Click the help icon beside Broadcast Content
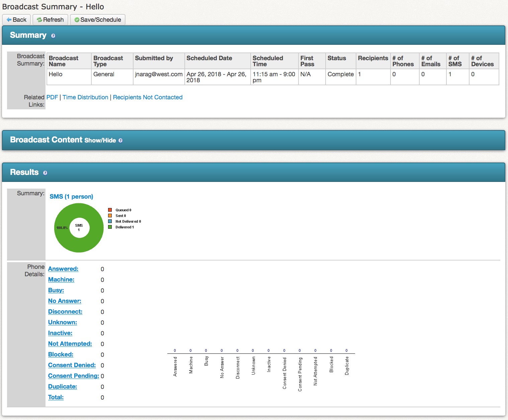 click(120, 140)
